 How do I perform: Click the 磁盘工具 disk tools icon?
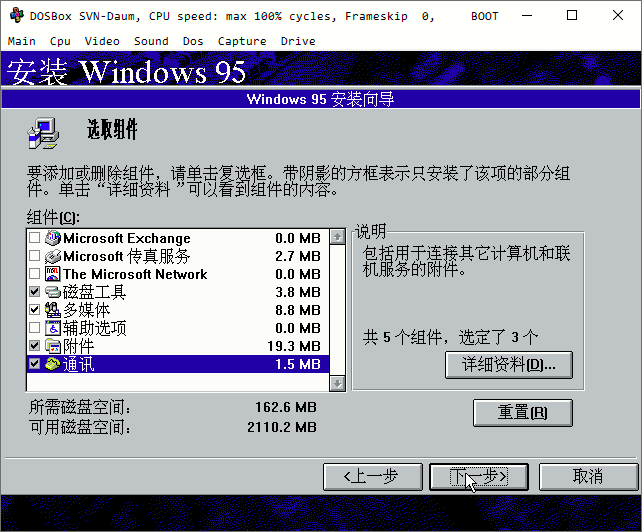[53, 292]
